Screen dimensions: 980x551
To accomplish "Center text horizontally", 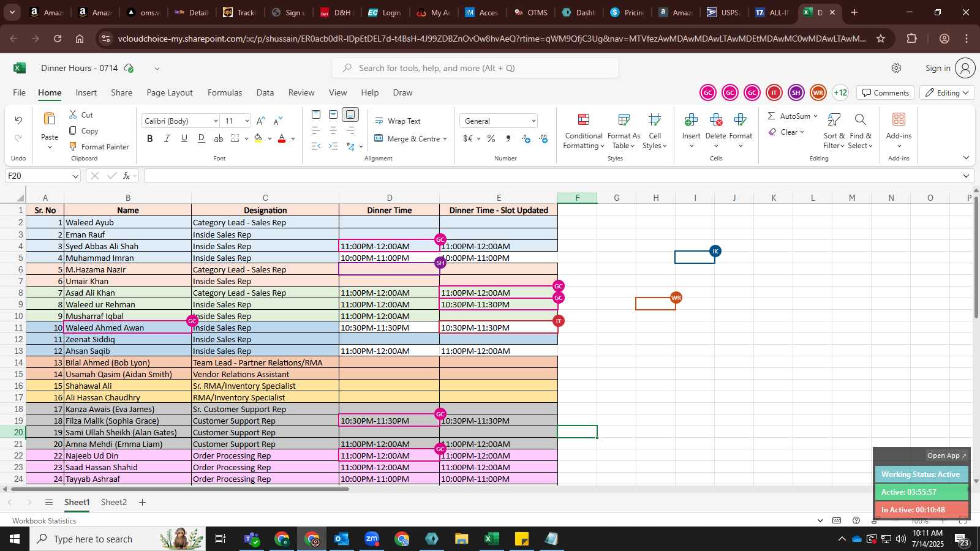I will click(333, 130).
